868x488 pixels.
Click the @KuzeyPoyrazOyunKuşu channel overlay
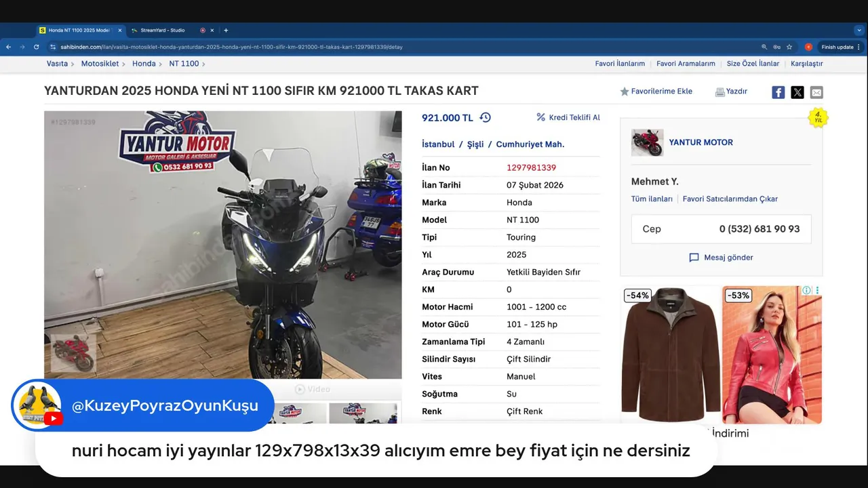[x=142, y=405]
